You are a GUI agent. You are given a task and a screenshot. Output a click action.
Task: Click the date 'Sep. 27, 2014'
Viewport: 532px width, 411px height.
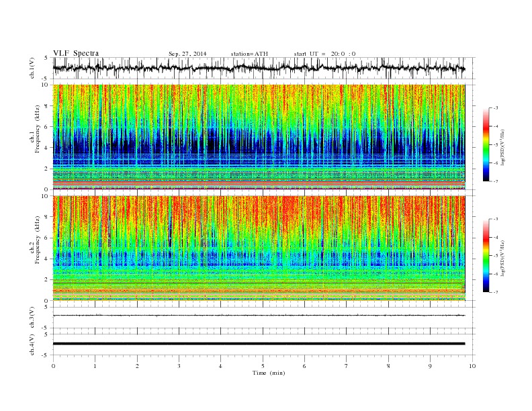187,54
